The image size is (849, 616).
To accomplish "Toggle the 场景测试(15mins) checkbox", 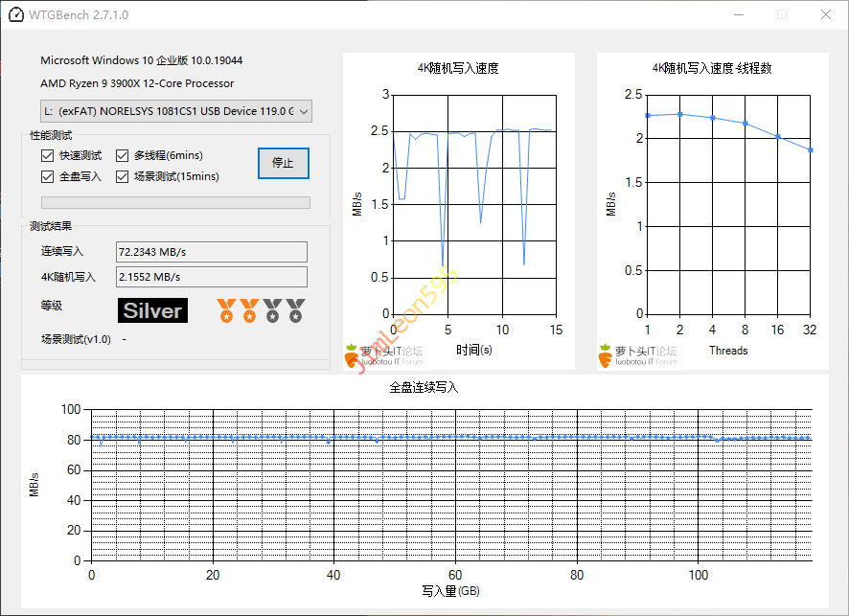I will [123, 176].
